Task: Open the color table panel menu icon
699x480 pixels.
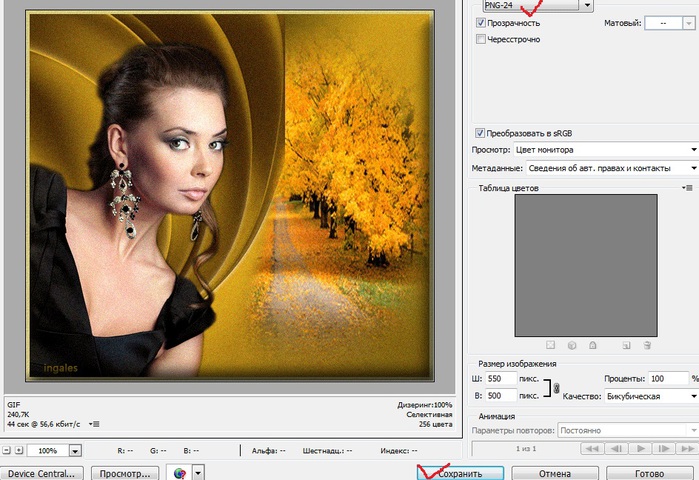Action: coord(687,187)
